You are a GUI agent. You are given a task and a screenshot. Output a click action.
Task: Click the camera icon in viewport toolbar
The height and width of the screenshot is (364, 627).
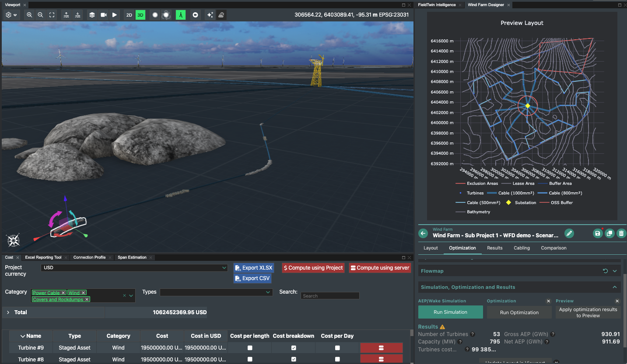pos(103,15)
